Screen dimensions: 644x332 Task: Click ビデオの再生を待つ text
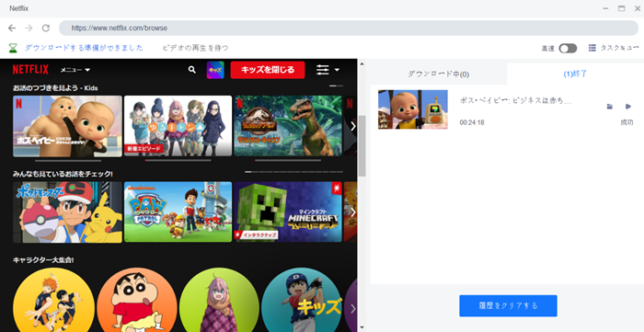(195, 48)
